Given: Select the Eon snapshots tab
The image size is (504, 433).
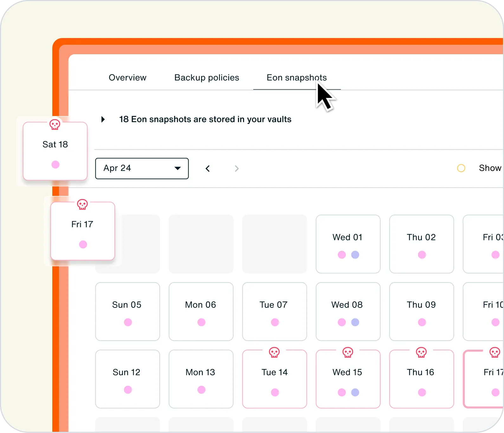Looking at the screenshot, I should pos(297,78).
